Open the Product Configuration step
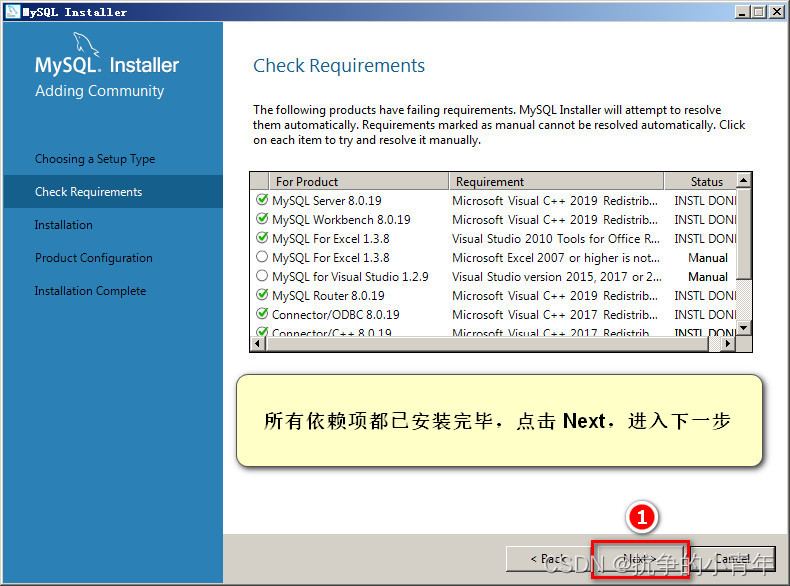790x586 pixels. [94, 258]
